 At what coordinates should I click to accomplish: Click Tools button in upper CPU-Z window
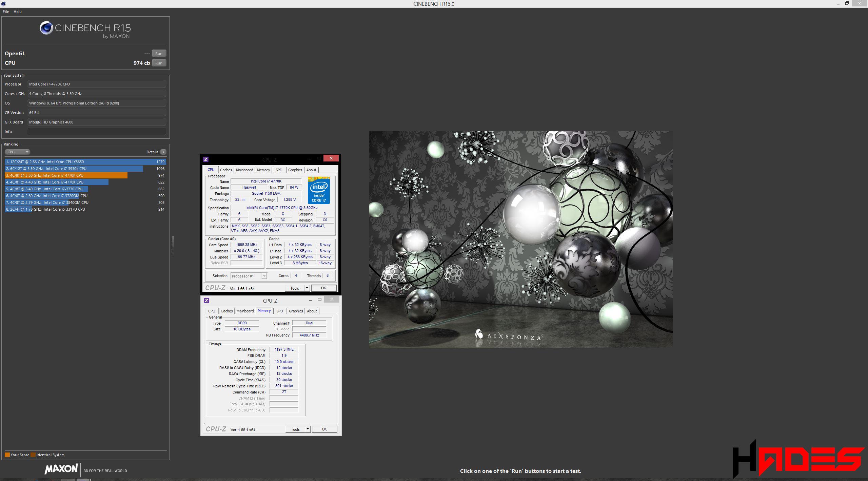[295, 288]
